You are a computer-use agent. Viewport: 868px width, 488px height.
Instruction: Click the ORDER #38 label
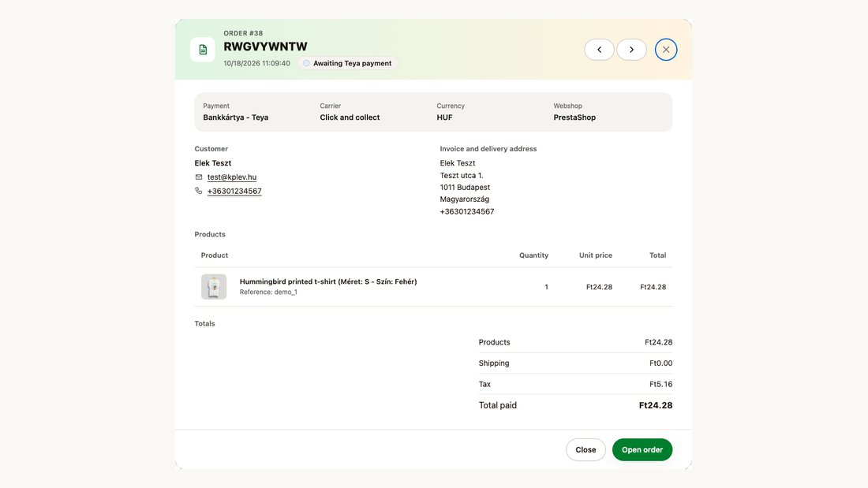(x=243, y=33)
